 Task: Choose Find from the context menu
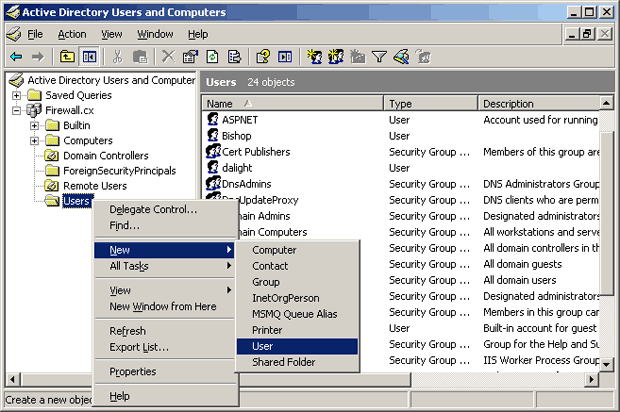pyautogui.click(x=164, y=225)
